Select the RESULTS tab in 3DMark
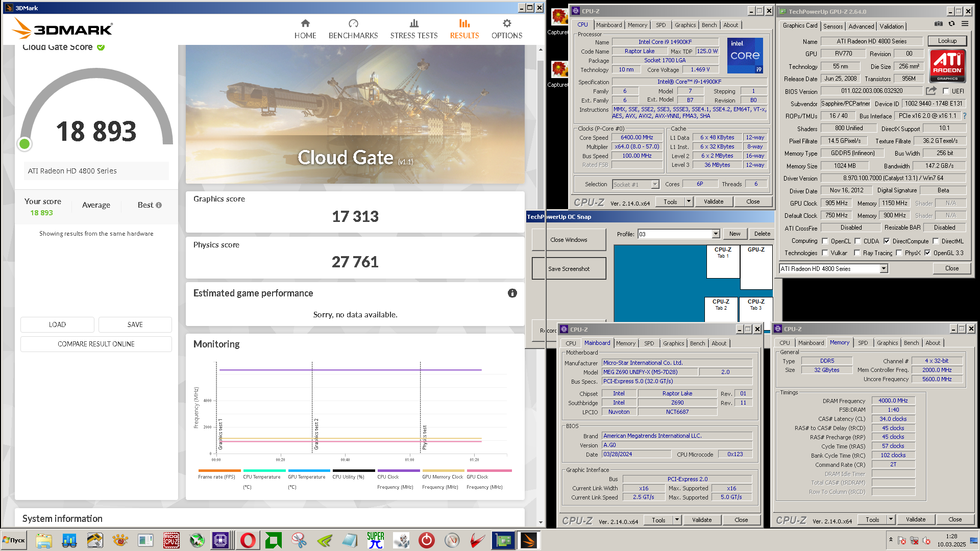Viewport: 980px width, 551px height. 464,29
